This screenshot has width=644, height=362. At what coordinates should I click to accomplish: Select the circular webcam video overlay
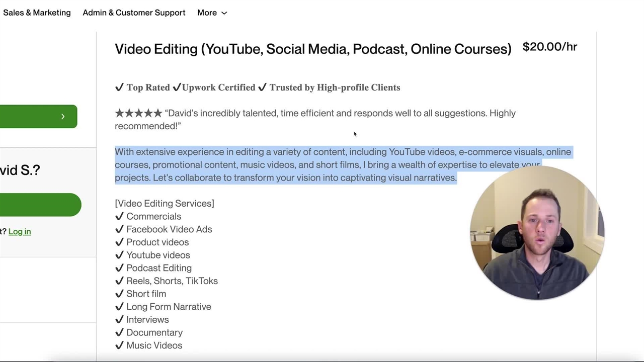pyautogui.click(x=536, y=233)
